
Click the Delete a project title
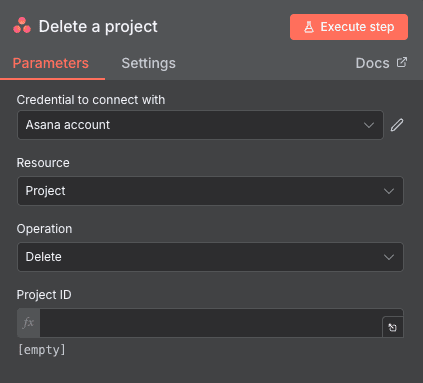coord(98,27)
